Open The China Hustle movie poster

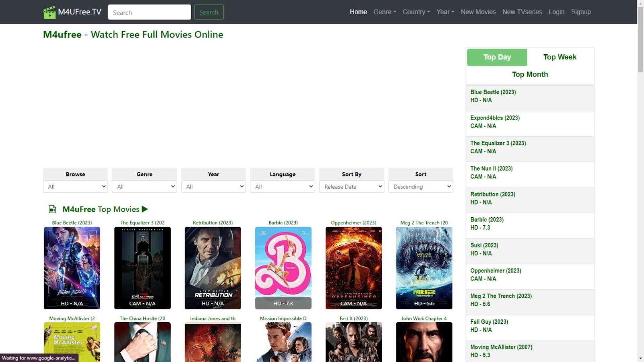tap(142, 342)
